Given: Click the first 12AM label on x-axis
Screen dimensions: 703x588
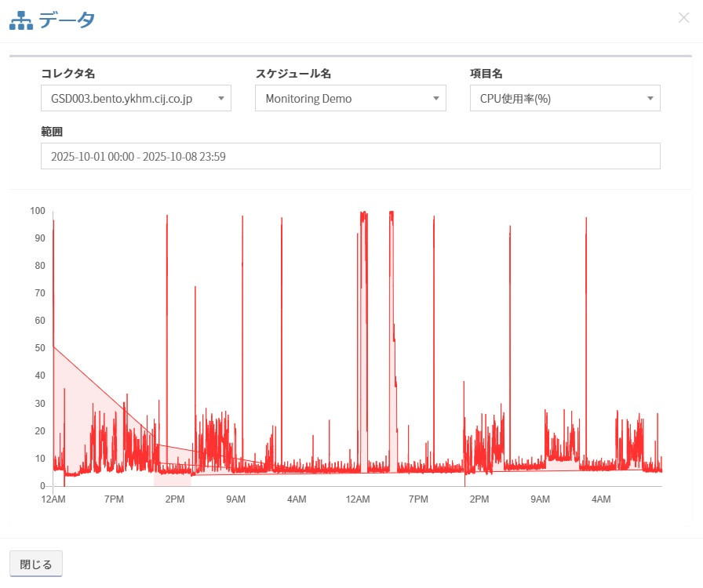Looking at the screenshot, I should tap(53, 499).
